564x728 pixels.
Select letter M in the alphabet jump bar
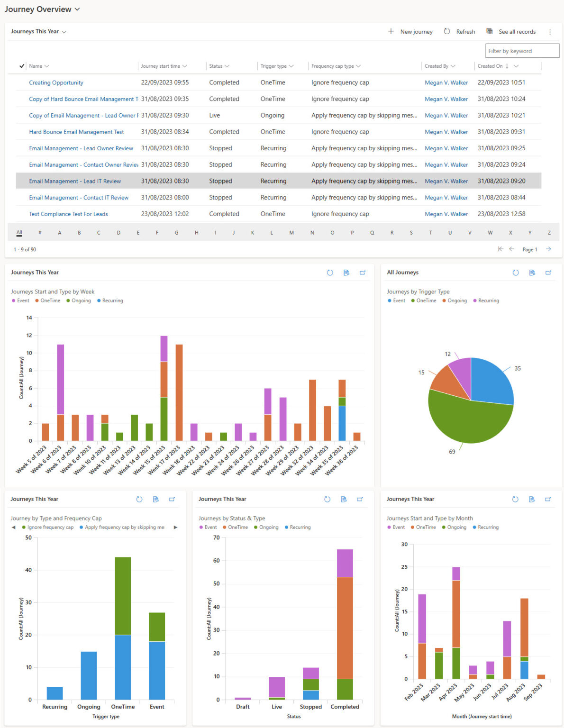(x=291, y=232)
